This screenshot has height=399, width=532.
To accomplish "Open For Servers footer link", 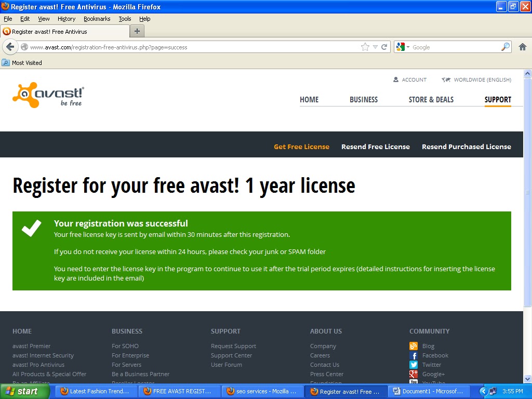I will [x=127, y=365].
